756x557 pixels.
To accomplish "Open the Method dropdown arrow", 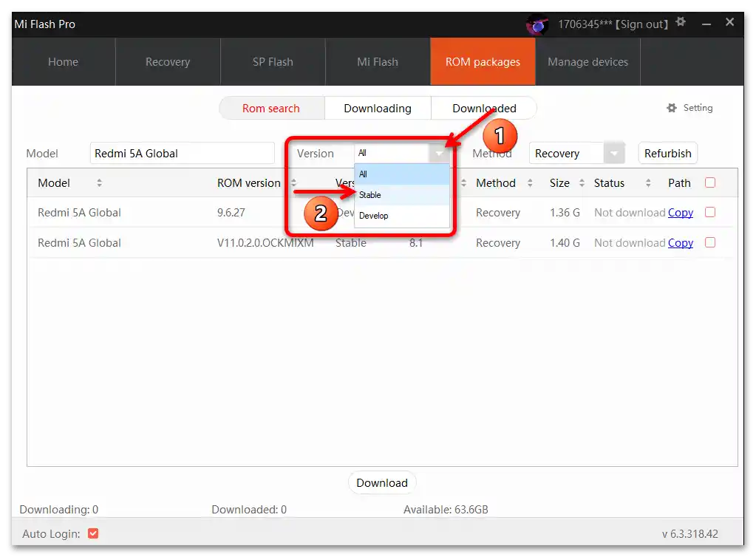I will (614, 153).
